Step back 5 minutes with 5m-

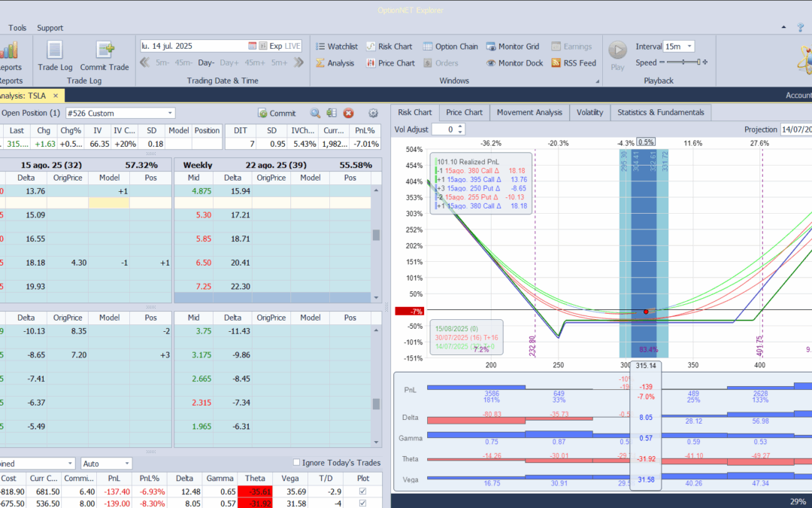162,62
